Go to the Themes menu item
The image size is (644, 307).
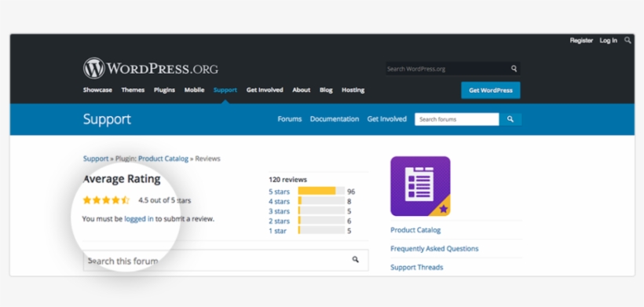point(133,90)
